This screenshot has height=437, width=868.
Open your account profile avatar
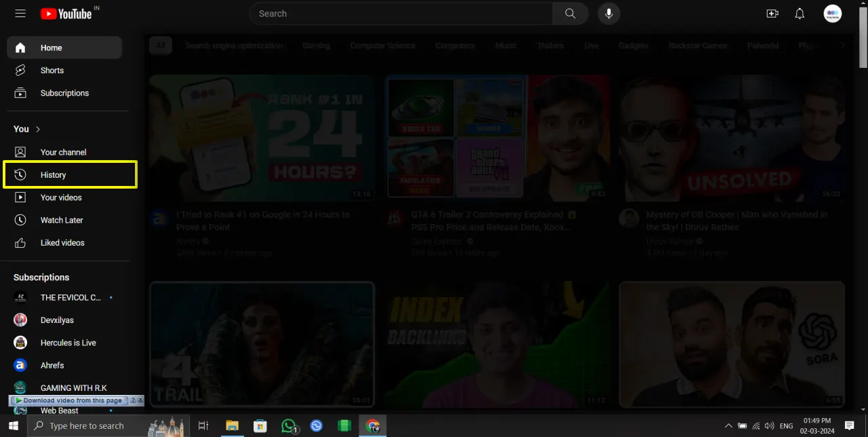click(832, 14)
